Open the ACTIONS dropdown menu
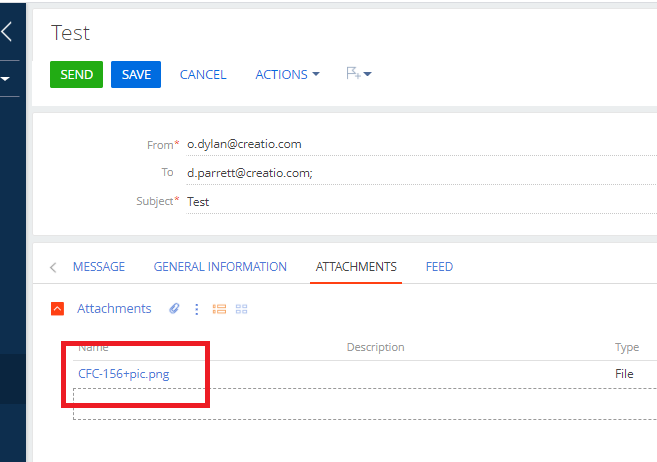The image size is (657, 462). point(287,75)
